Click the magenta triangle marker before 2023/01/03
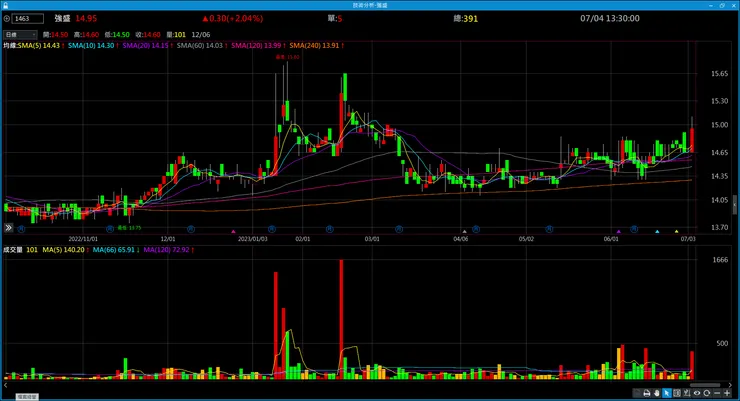740x401 pixels. tap(233, 232)
